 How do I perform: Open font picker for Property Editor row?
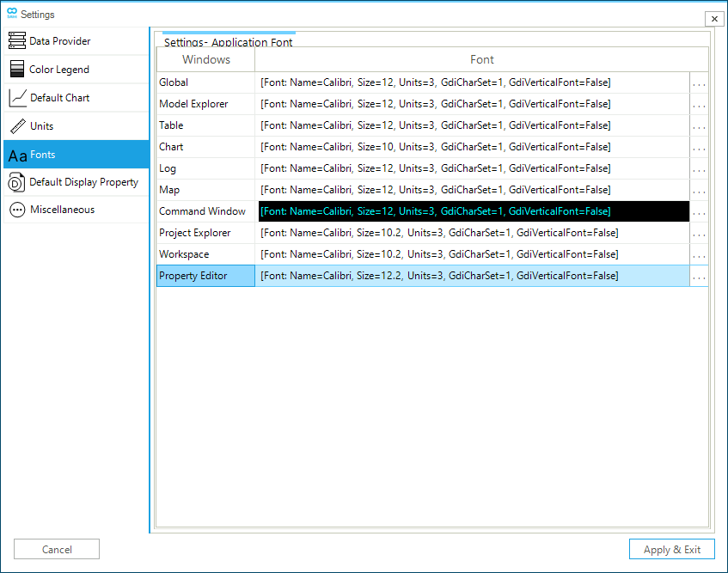pos(699,277)
